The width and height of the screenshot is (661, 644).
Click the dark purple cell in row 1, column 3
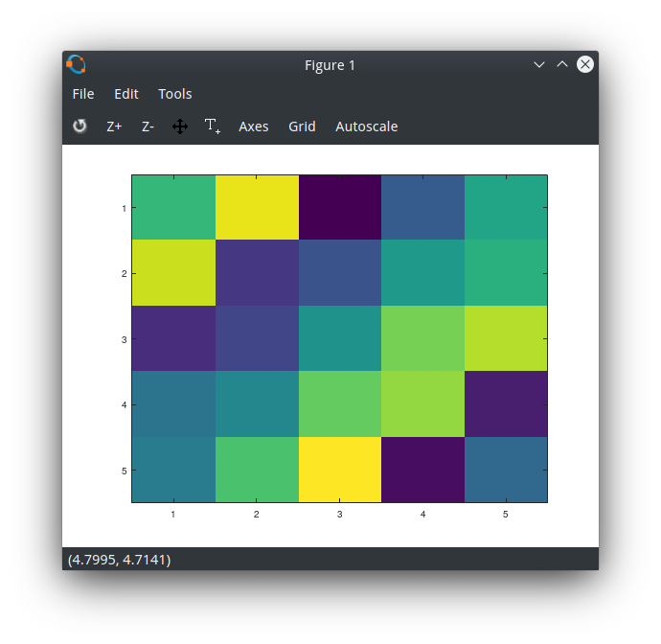click(339, 208)
